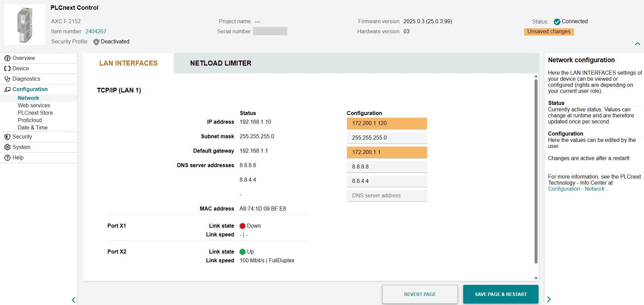644x305 pixels.
Task: Click the default gateway field 172.200.1.1
Action: (x=387, y=152)
